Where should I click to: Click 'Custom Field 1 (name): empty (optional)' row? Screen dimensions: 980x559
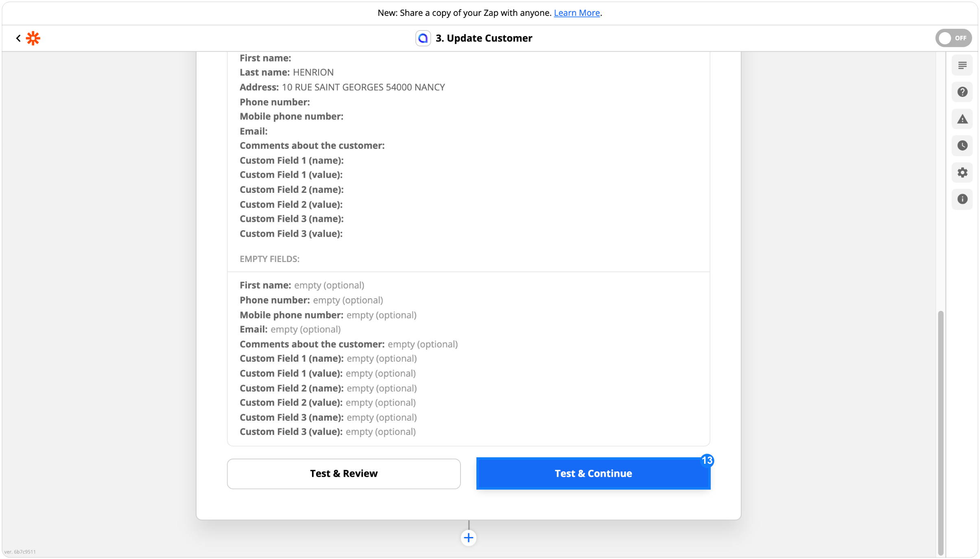pyautogui.click(x=328, y=358)
